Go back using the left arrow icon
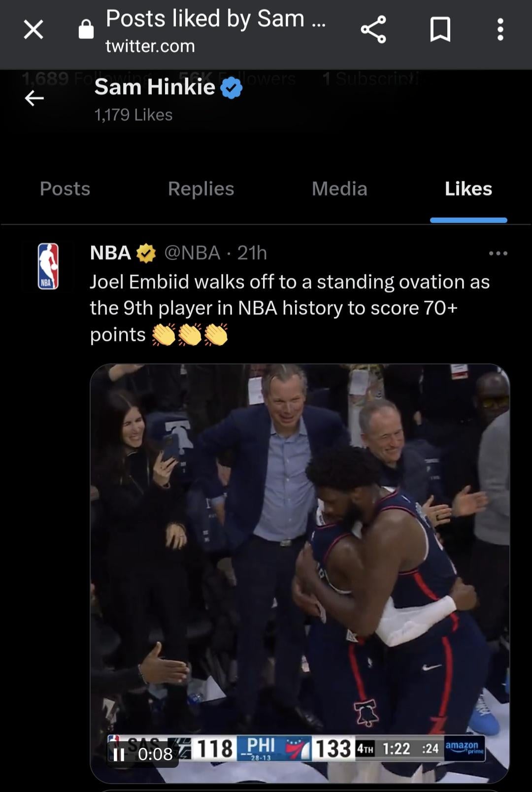The height and width of the screenshot is (792, 532). point(34,98)
